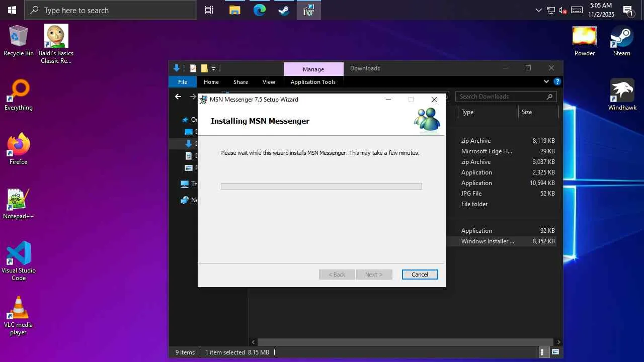Open the Windows Start menu
This screenshot has height=362, width=644.
point(12,10)
